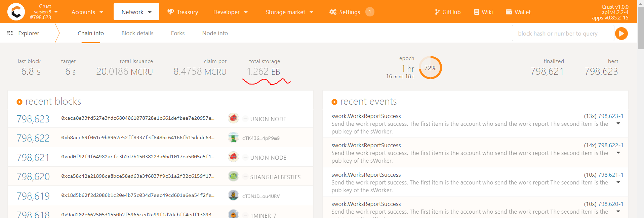Image resolution: width=644 pixels, height=218 pixels.
Task: Click validator avatar for block 798,619
Action: (233, 195)
